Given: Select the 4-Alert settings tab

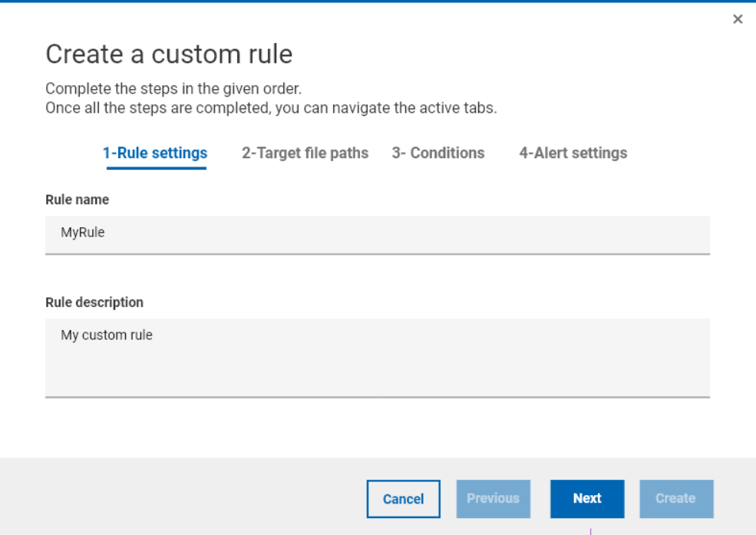Looking at the screenshot, I should (x=573, y=153).
